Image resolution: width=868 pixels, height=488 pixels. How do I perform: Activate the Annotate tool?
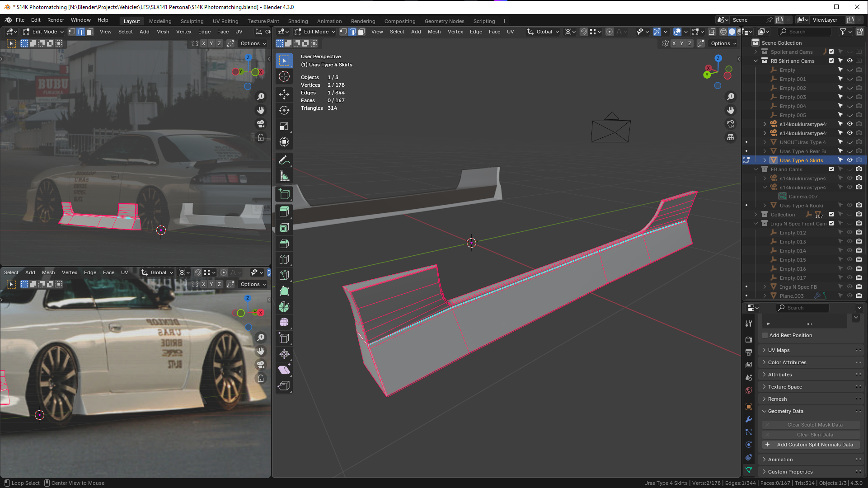[x=284, y=160]
